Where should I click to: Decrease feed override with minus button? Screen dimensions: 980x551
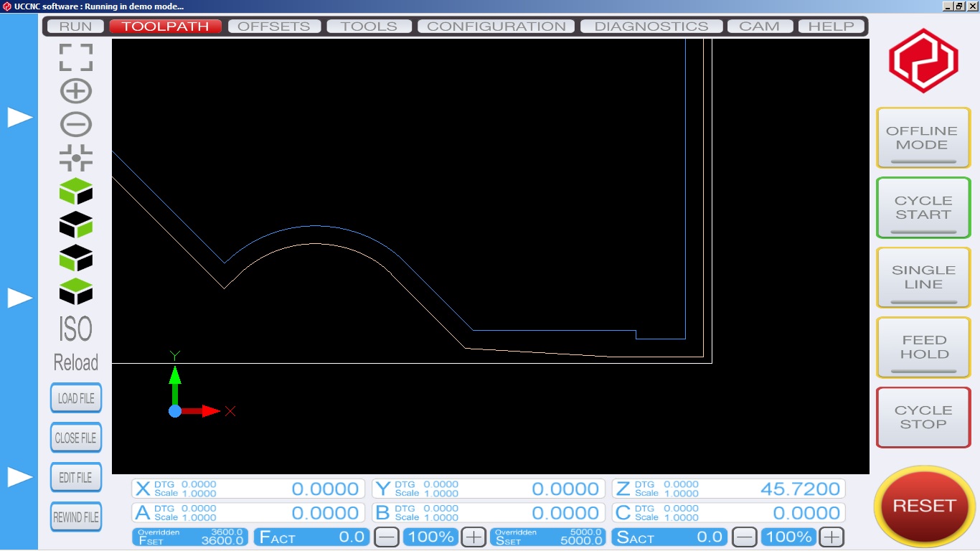click(x=387, y=537)
